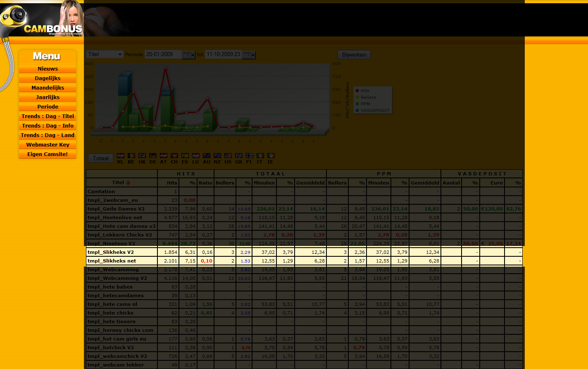Select the Camtation row title
This screenshot has height=369, width=588.
[x=101, y=192]
